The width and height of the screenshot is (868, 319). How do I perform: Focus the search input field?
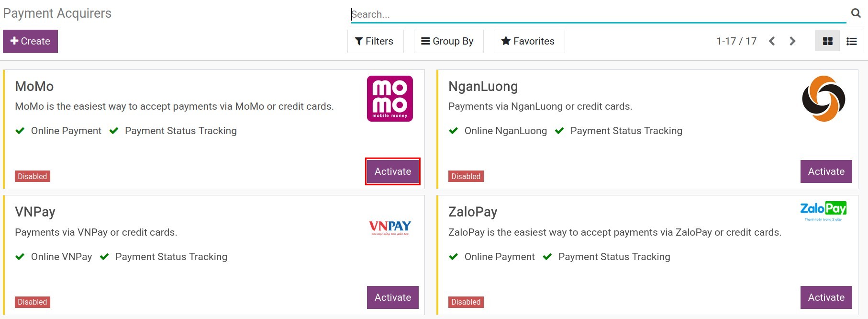(x=598, y=14)
